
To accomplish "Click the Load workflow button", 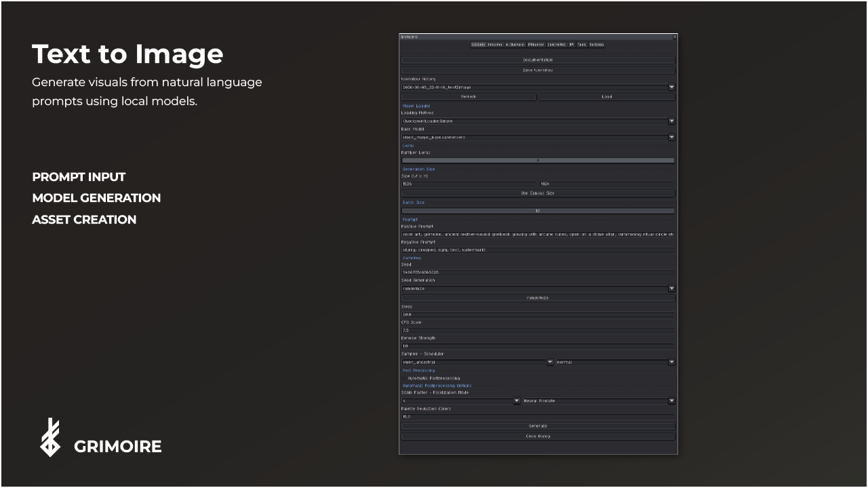I will 607,97.
